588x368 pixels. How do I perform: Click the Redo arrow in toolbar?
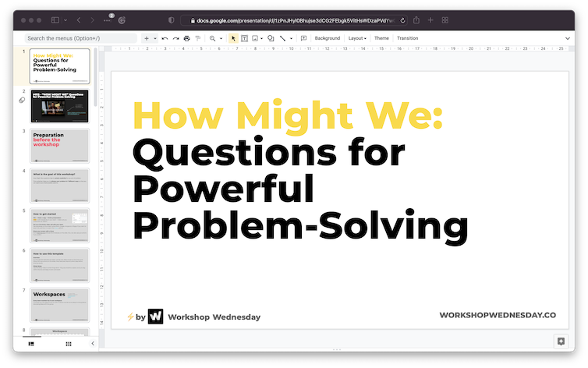(175, 38)
